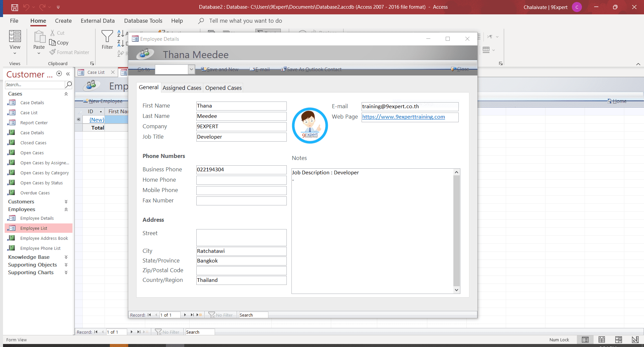Expand the Customers group in the navigation pane
This screenshot has width=644, height=347.
pyautogui.click(x=66, y=201)
